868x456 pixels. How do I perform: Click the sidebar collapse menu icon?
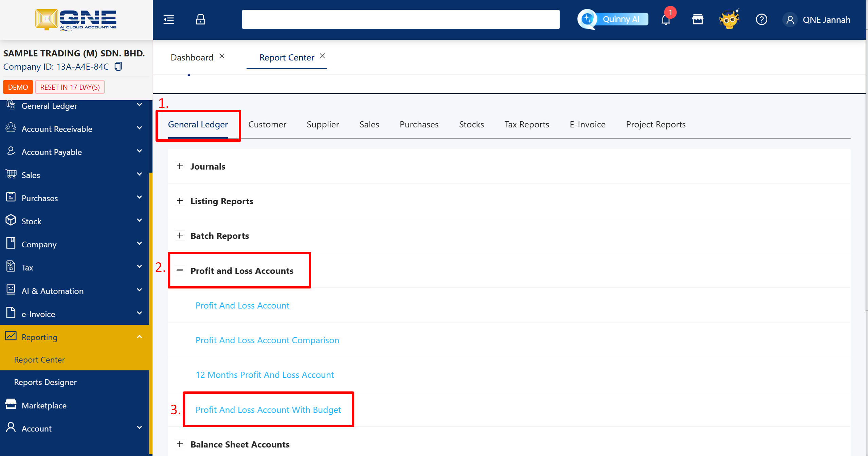pos(169,19)
